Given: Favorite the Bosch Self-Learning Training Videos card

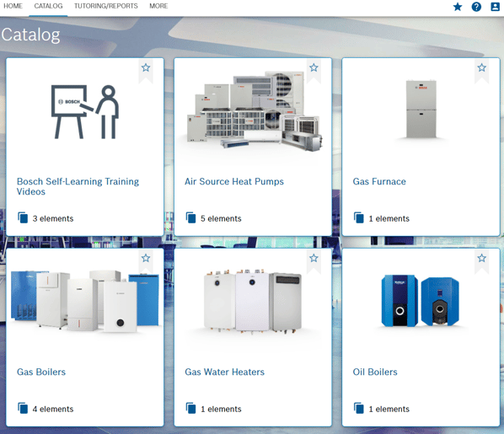Looking at the screenshot, I should 146,67.
